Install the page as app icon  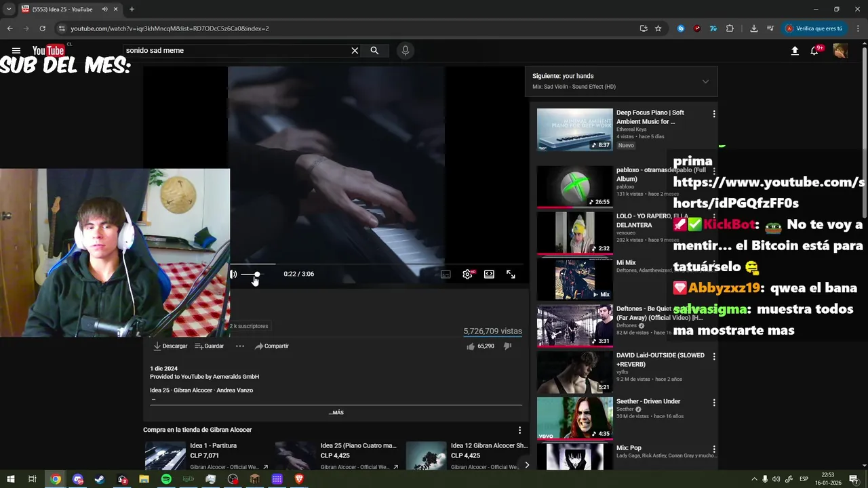(644, 28)
